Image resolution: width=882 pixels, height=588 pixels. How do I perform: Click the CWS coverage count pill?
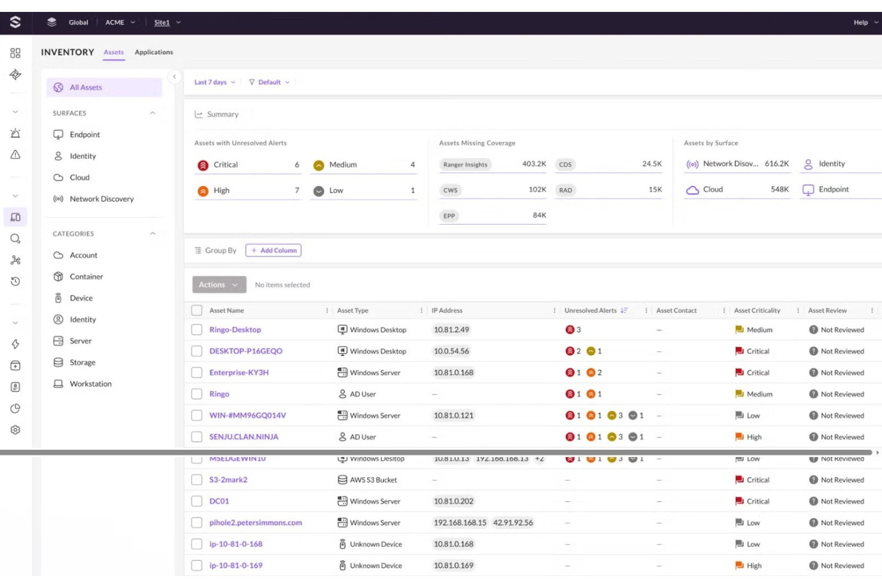click(x=451, y=190)
